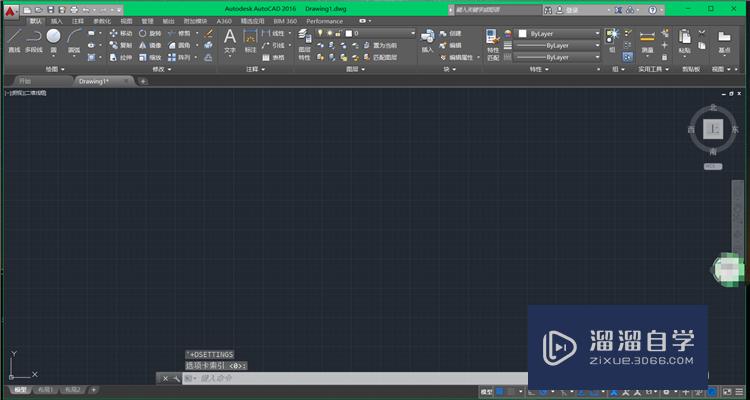This screenshot has width=750, height=400.
Task: Click the Trim (修剪) tool
Action: (179, 33)
